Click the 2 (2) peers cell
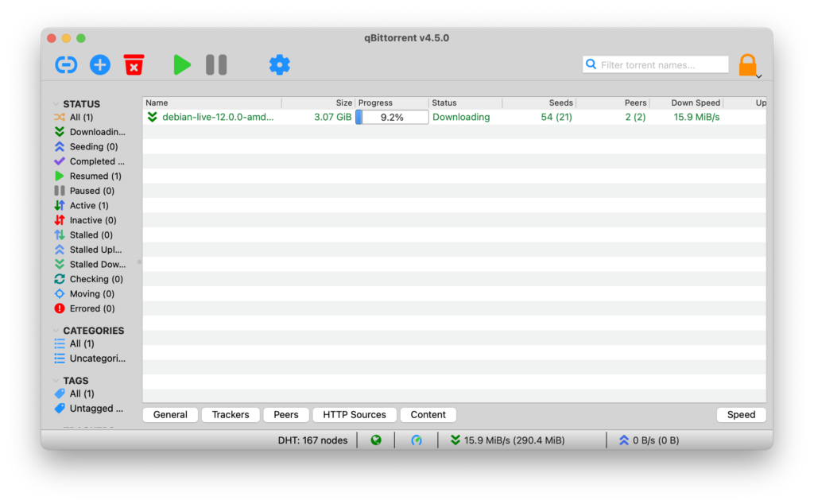 point(635,118)
